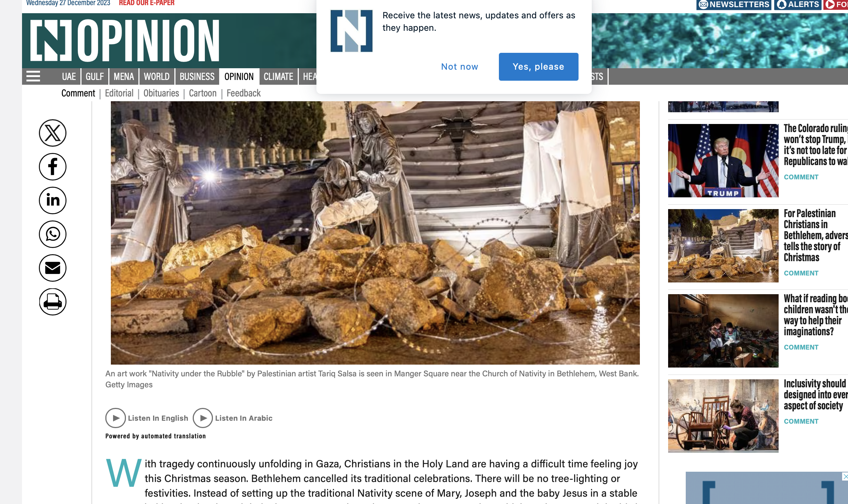This screenshot has width=848, height=504.
Task: Print the article with printer icon
Action: coord(52,302)
